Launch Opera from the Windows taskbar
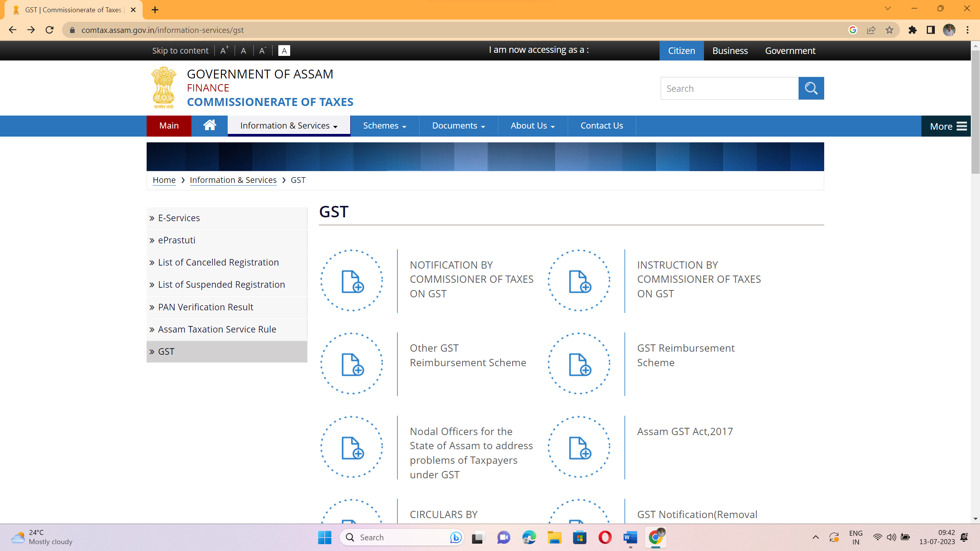The image size is (980, 551). point(605,537)
